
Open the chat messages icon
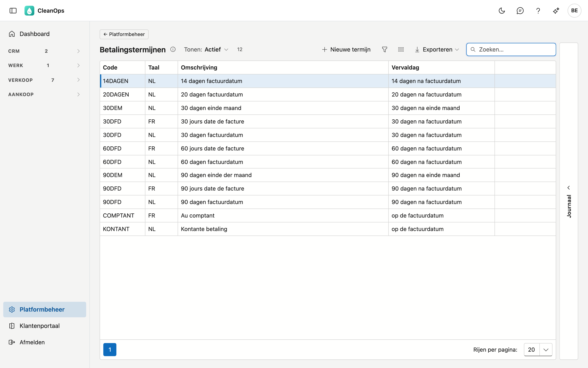(520, 10)
